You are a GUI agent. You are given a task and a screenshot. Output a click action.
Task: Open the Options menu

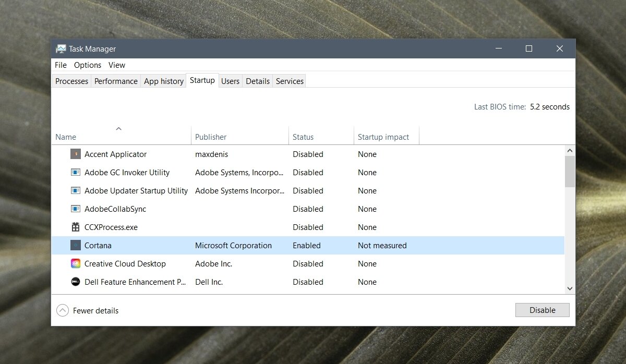tap(88, 65)
